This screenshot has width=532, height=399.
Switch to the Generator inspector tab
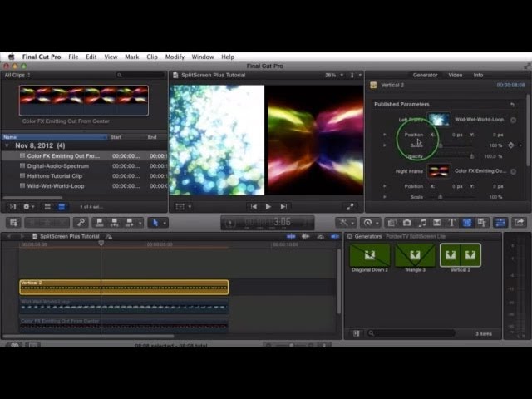425,75
